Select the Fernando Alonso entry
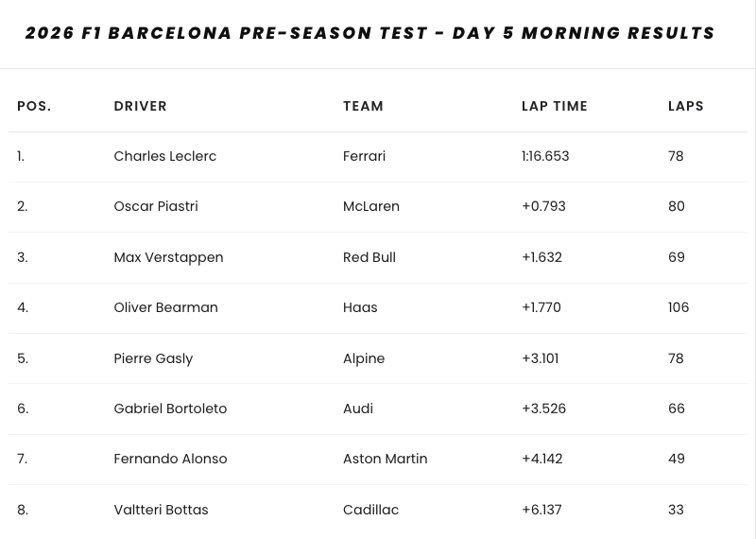This screenshot has height=539, width=756. 170,459
